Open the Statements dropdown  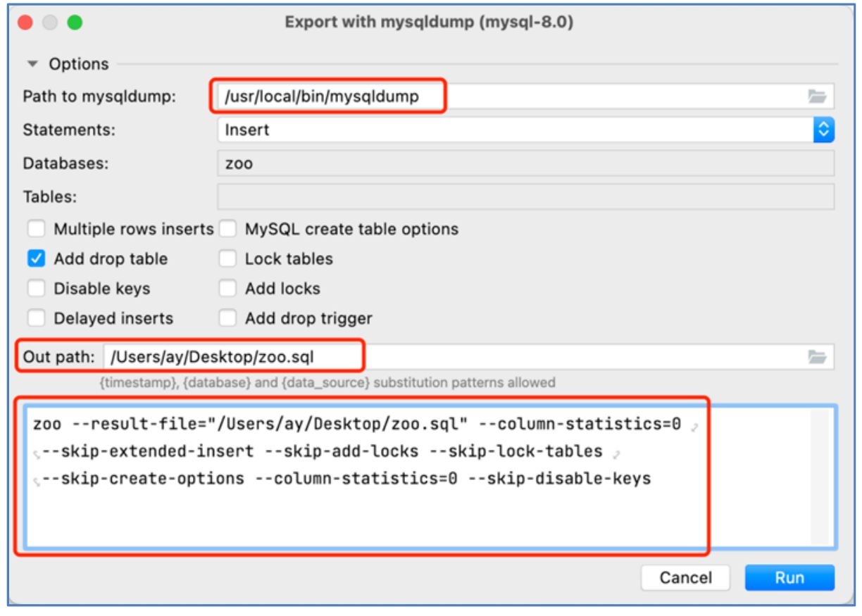pyautogui.click(x=823, y=130)
